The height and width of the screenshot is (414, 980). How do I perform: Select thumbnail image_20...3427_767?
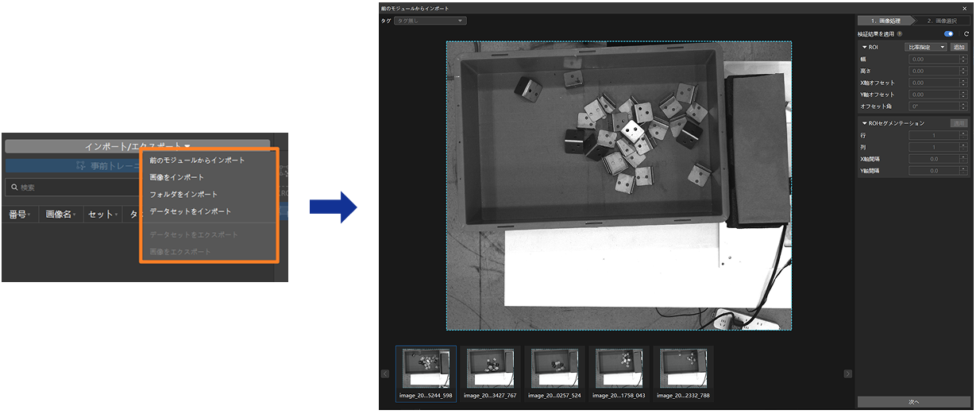pyautogui.click(x=490, y=373)
